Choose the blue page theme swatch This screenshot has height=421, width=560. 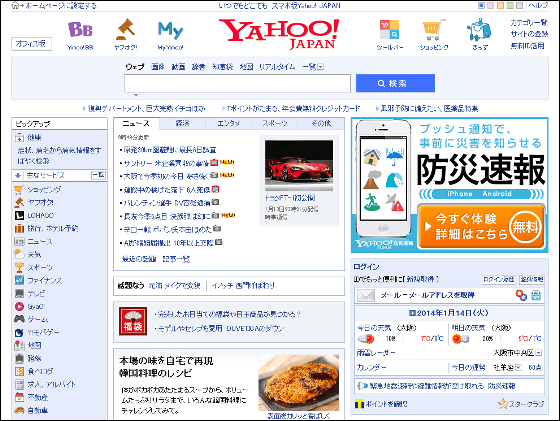tap(481, 5)
